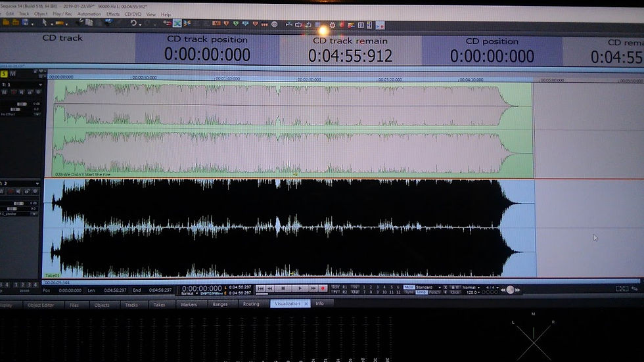
Task: Toggle the highlighted crossfade toolbar icon
Action: [177, 24]
